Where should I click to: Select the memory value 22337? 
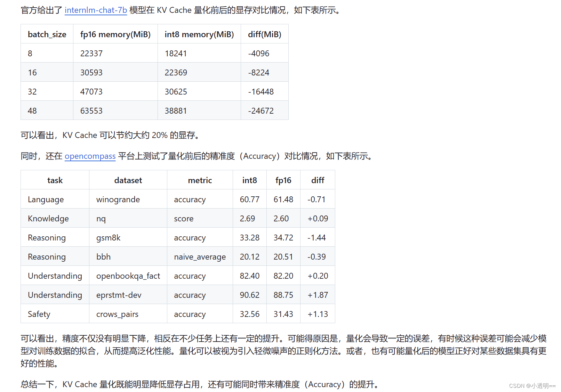(91, 53)
